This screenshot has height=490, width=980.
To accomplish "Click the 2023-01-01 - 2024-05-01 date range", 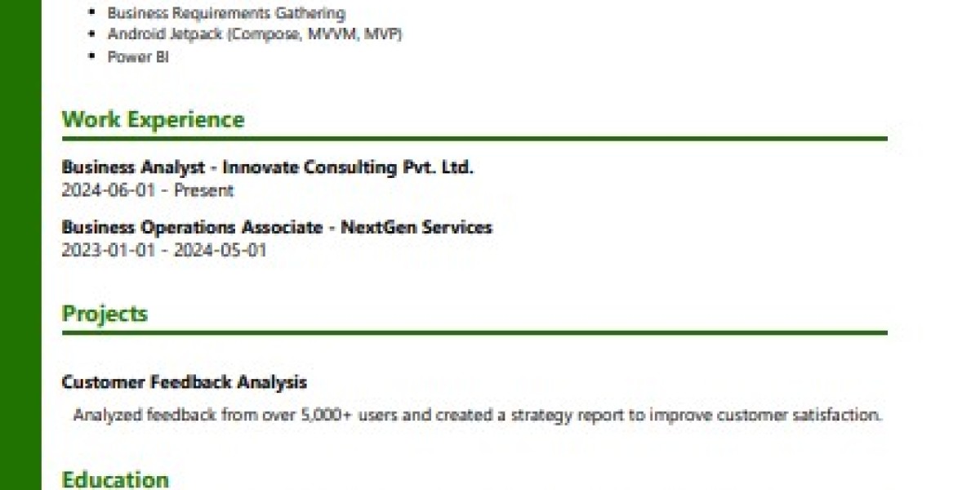I will tap(164, 250).
